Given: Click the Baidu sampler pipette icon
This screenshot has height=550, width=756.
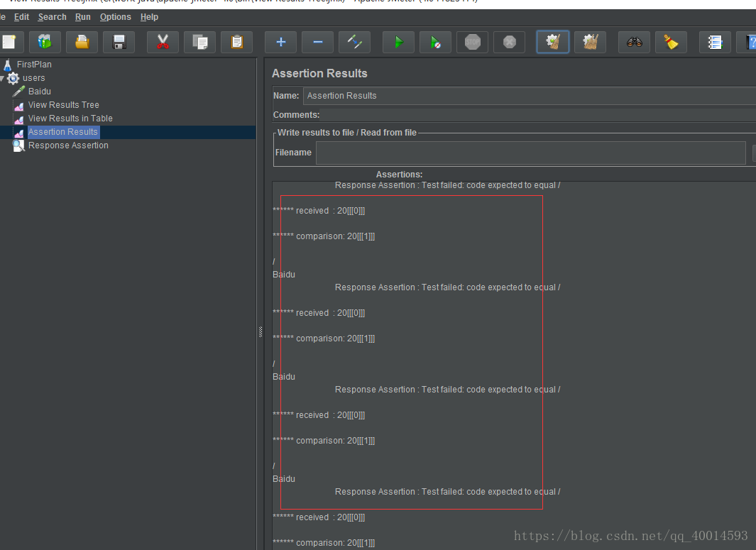Looking at the screenshot, I should pyautogui.click(x=18, y=91).
